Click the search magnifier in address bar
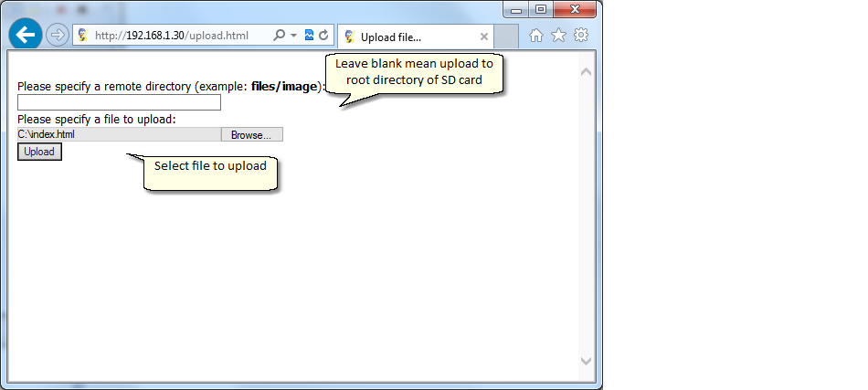 (x=280, y=35)
